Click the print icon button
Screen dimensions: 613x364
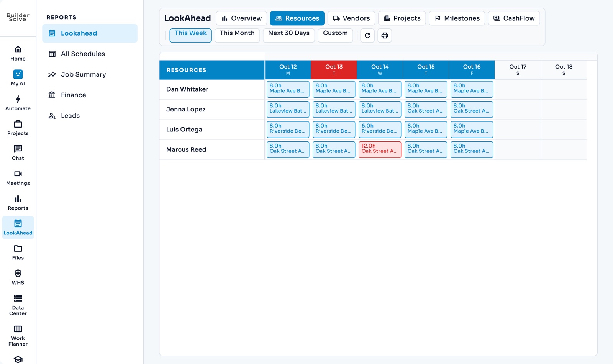click(385, 36)
